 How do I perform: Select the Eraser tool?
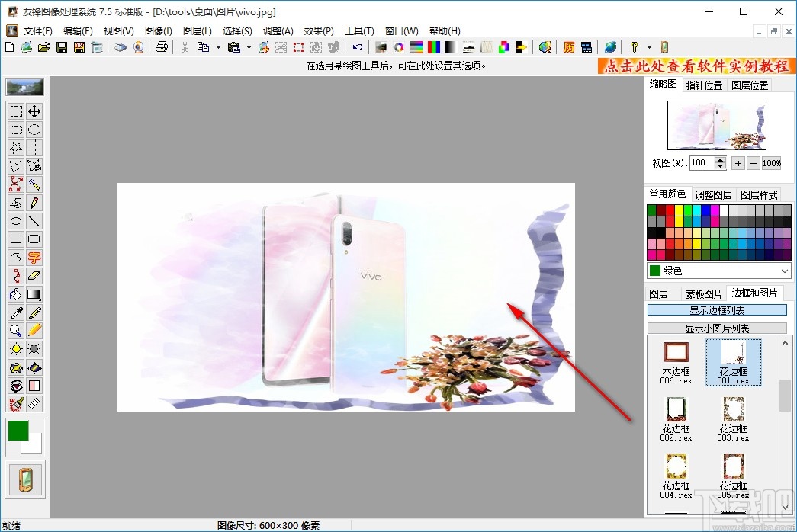point(34,276)
